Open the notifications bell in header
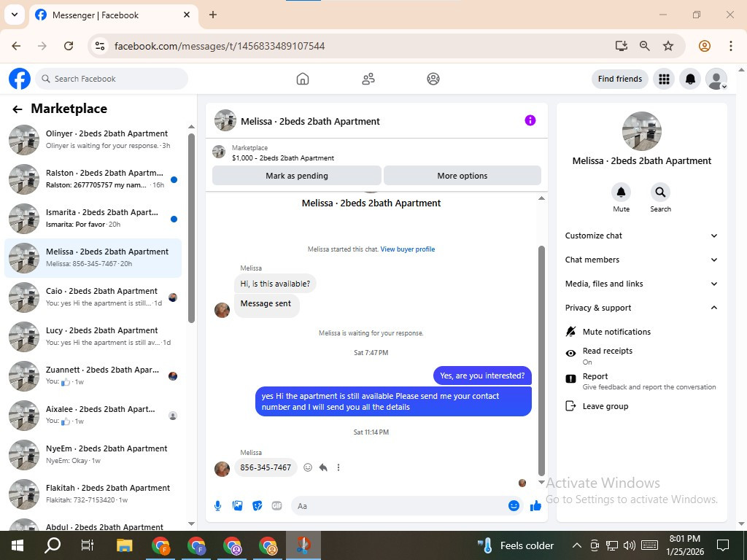 click(690, 79)
